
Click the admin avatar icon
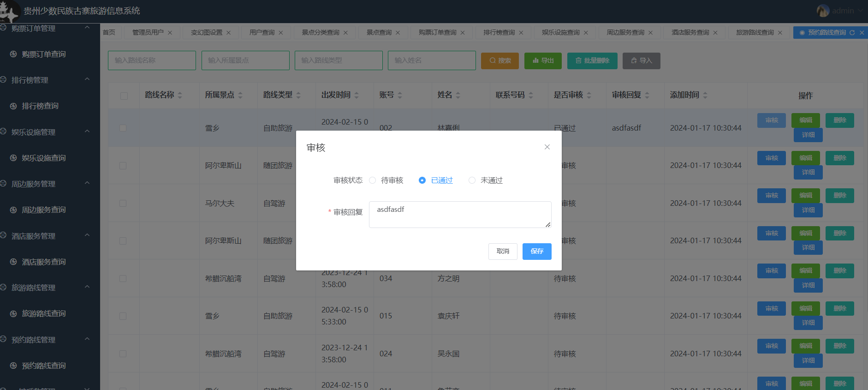[823, 11]
